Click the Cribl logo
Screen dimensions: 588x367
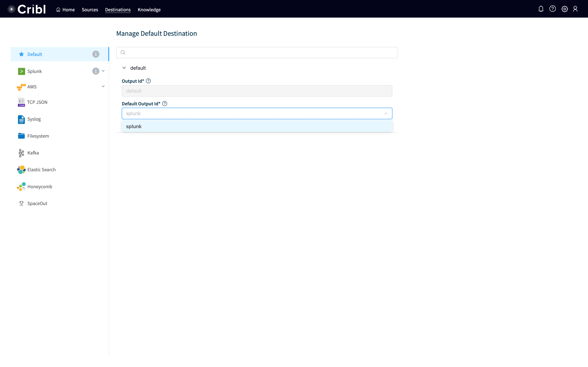coord(27,9)
